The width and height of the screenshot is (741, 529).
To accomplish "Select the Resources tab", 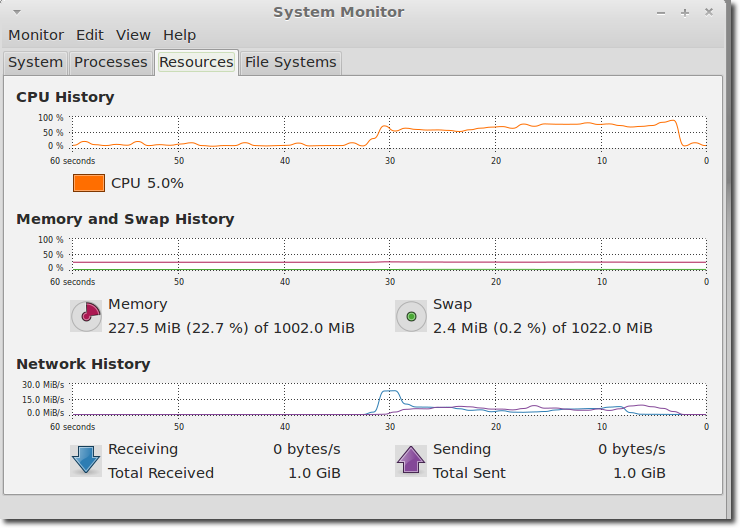I will coord(196,62).
